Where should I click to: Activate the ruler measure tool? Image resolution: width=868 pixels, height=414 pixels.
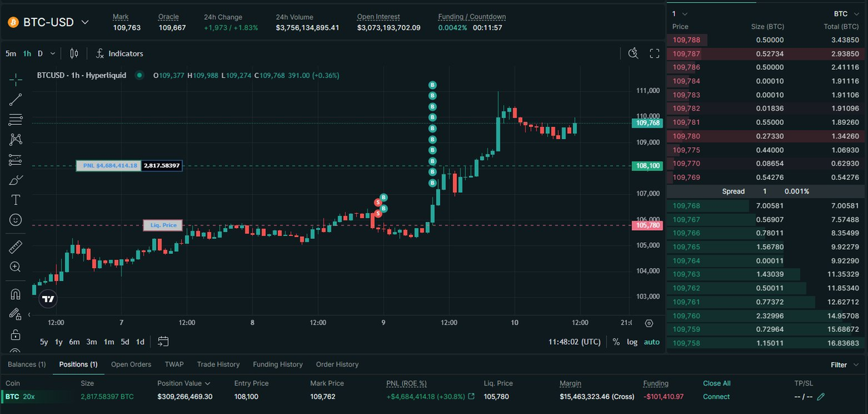(15, 246)
